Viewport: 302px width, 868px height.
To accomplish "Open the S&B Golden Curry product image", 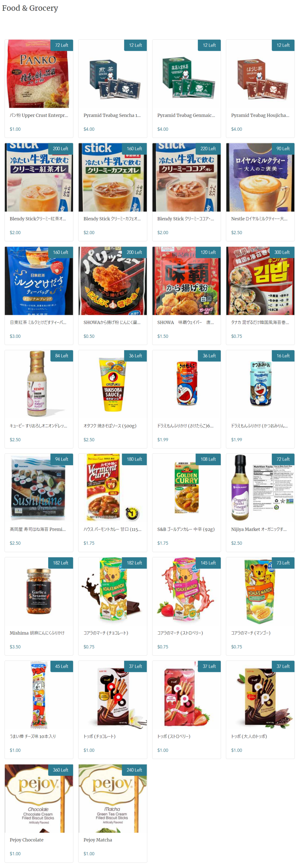I will 186,487.
